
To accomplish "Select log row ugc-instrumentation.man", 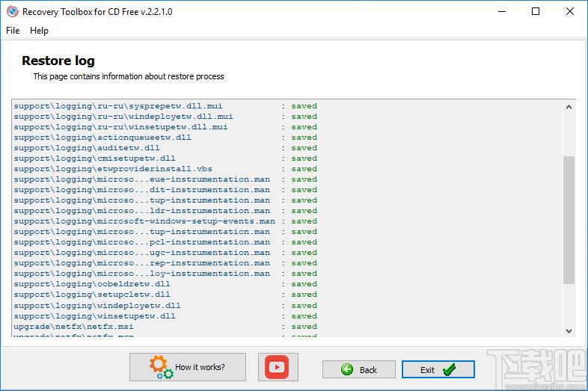I will point(165,253).
